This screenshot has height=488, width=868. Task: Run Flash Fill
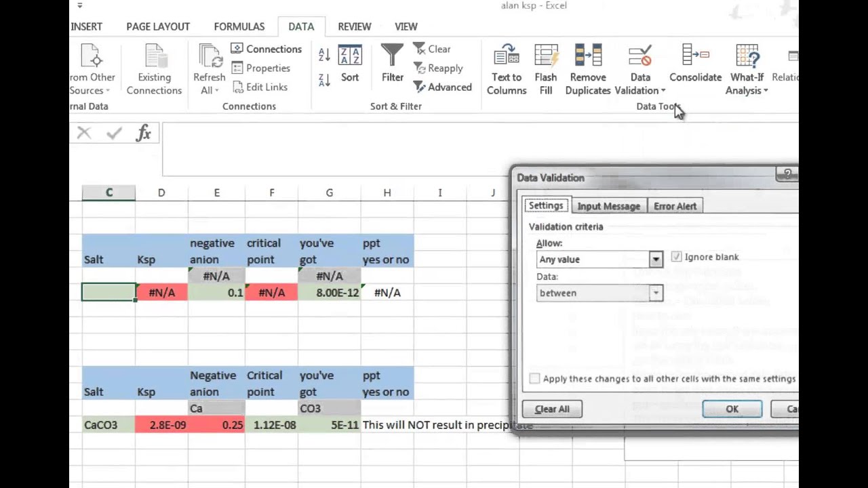coord(546,70)
